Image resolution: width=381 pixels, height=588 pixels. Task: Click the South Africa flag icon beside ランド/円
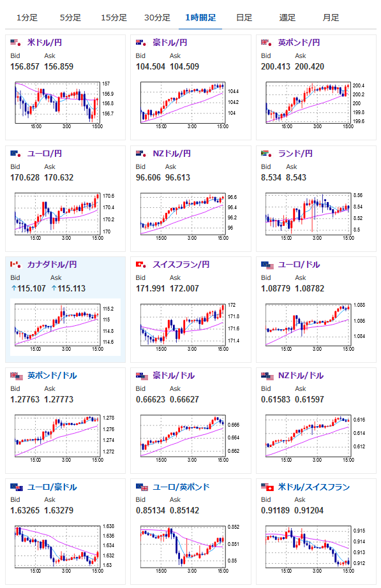pyautogui.click(x=266, y=154)
